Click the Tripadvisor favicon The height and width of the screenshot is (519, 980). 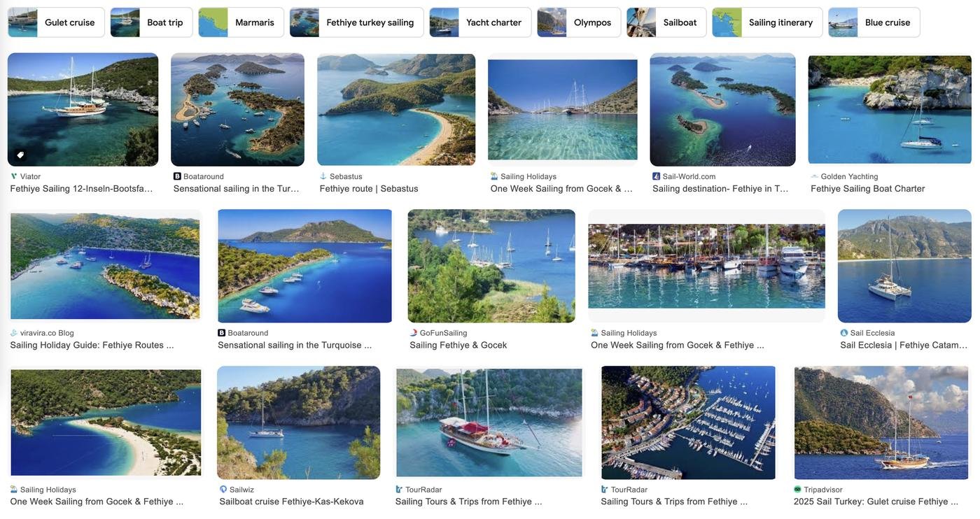point(798,490)
